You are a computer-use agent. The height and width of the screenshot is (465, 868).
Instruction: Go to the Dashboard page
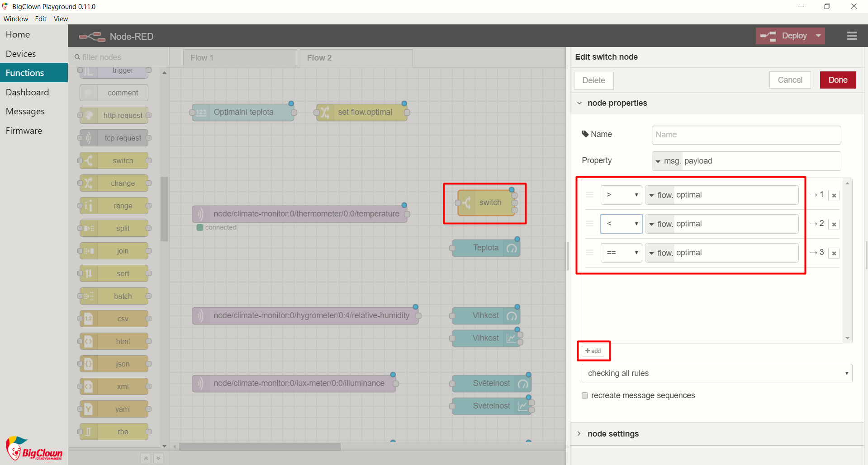click(34, 92)
